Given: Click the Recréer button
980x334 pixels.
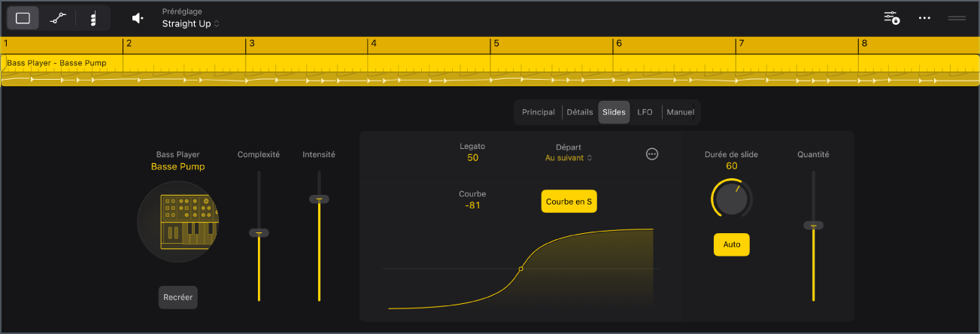Looking at the screenshot, I should (x=178, y=297).
